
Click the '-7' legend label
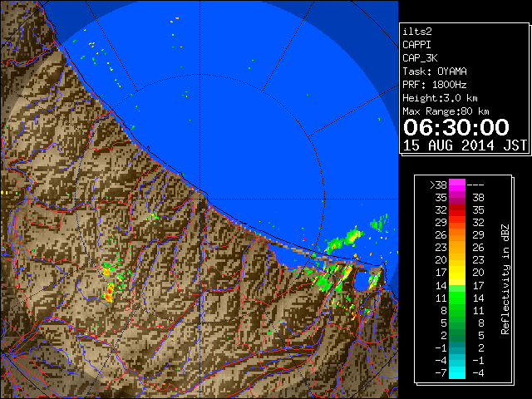[441, 373]
